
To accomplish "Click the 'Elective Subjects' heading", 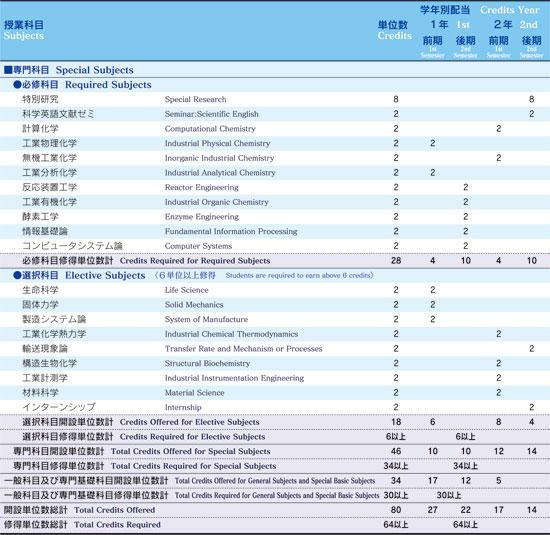I will 105,276.
